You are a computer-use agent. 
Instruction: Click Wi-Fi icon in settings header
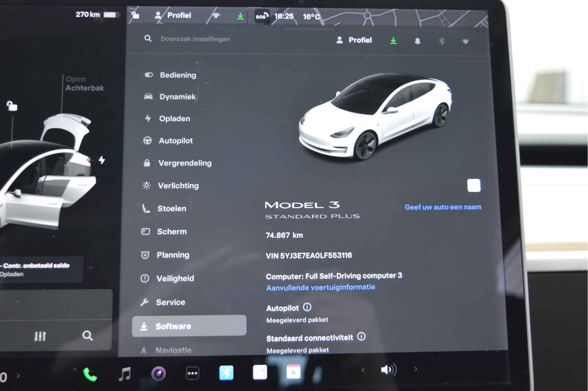click(466, 41)
